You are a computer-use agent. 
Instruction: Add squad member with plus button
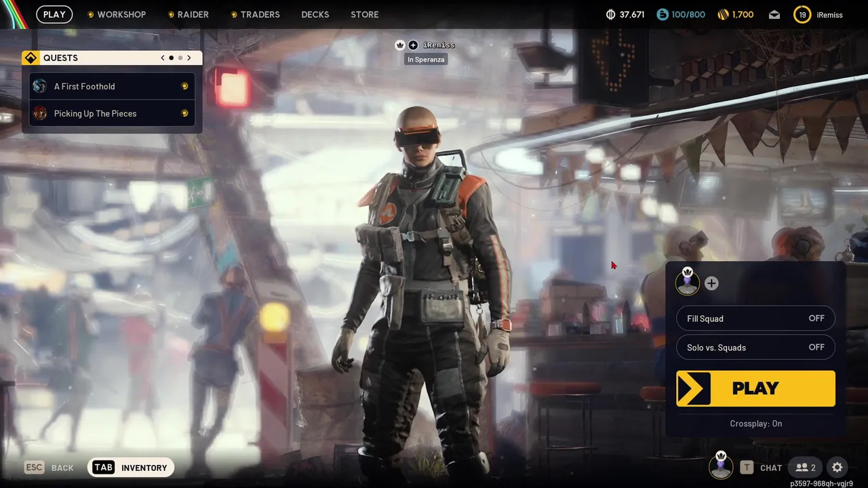(x=711, y=283)
